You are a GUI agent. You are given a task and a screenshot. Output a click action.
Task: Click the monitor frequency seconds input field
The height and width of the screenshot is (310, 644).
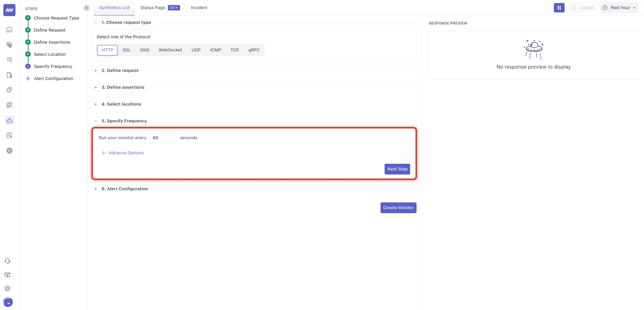point(163,138)
